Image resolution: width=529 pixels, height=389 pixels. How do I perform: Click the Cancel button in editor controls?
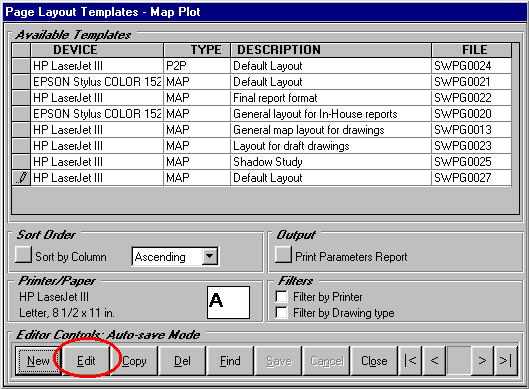click(x=327, y=361)
